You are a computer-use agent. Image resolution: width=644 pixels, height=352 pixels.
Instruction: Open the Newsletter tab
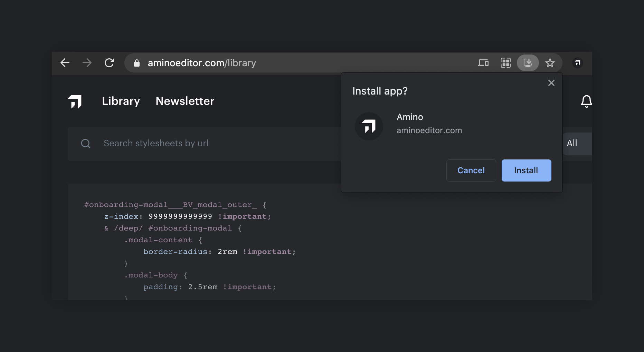(x=185, y=101)
